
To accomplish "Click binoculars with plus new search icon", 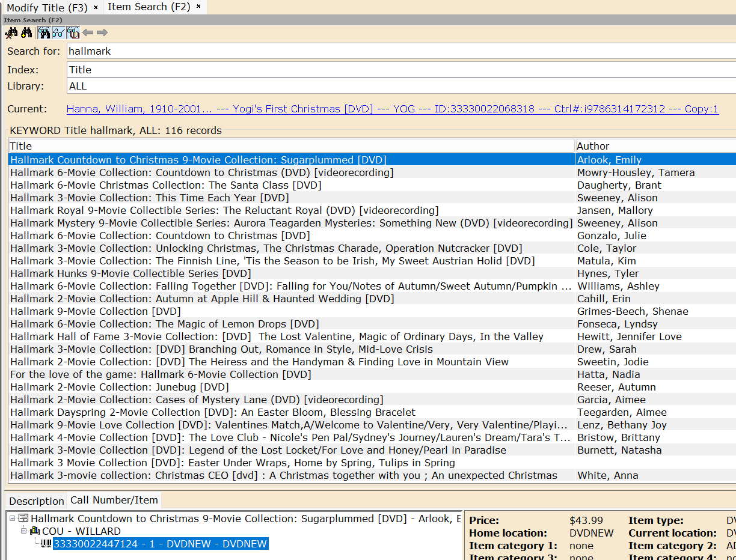I will pyautogui.click(x=26, y=32).
